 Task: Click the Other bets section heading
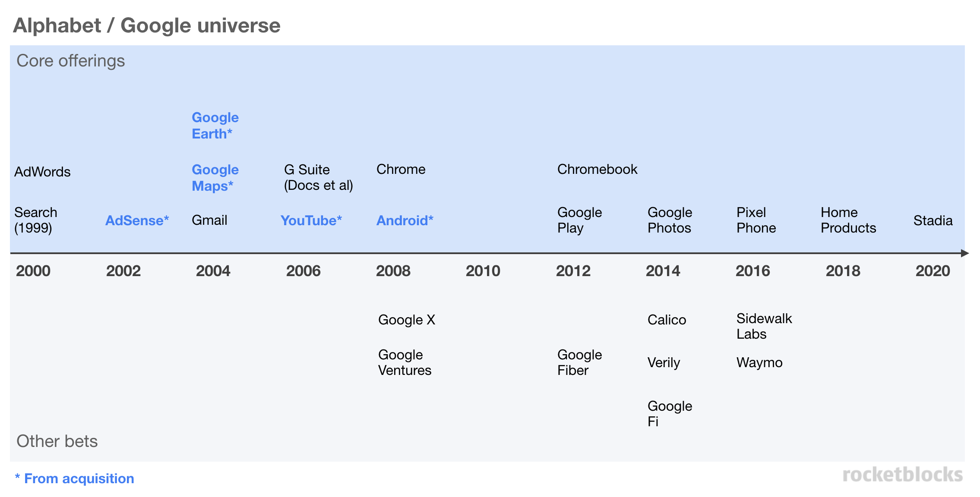[x=57, y=441]
